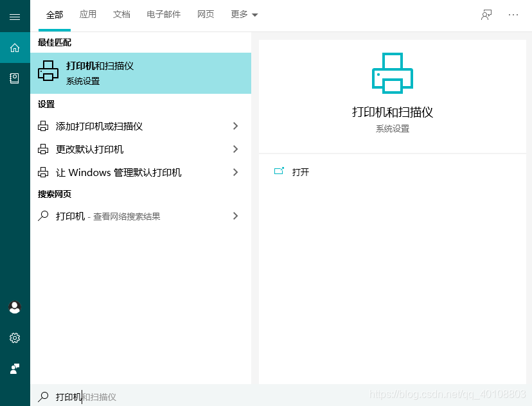Screen dimensions: 532x406
Task: Expand chevron for 让 Windows 管理默认打印机
Action: 235,172
